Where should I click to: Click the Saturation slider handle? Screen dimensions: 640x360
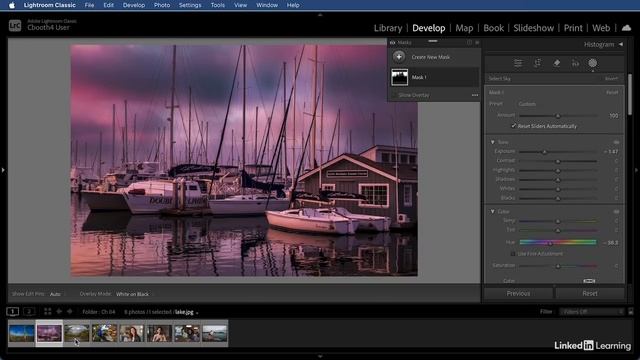(558, 266)
